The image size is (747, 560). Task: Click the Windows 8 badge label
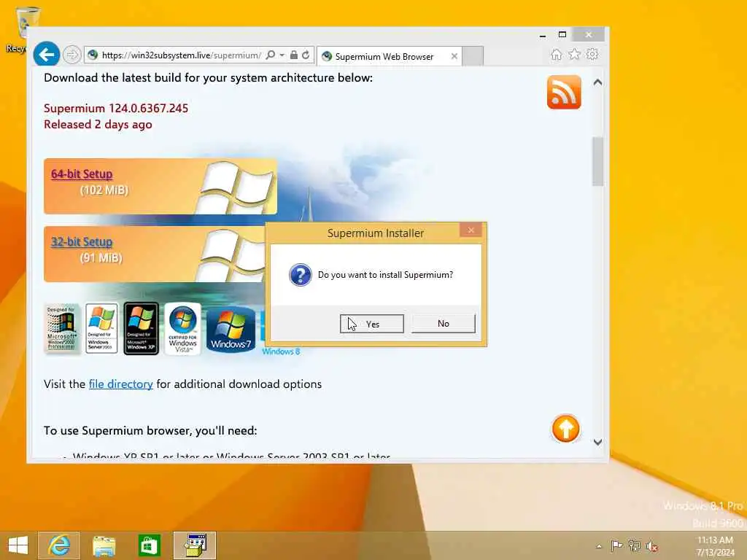(281, 351)
